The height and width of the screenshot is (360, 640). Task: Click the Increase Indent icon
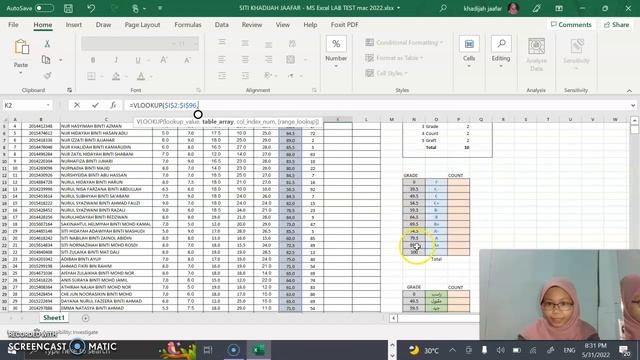(245, 76)
